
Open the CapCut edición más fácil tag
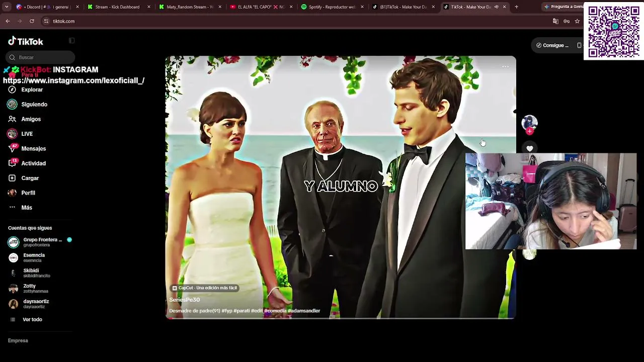204,288
